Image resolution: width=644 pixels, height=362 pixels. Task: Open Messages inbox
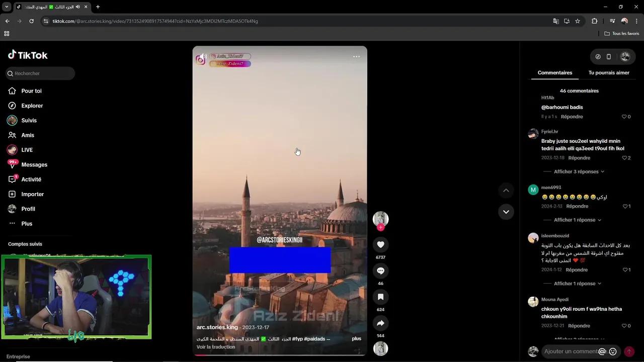[28, 164]
